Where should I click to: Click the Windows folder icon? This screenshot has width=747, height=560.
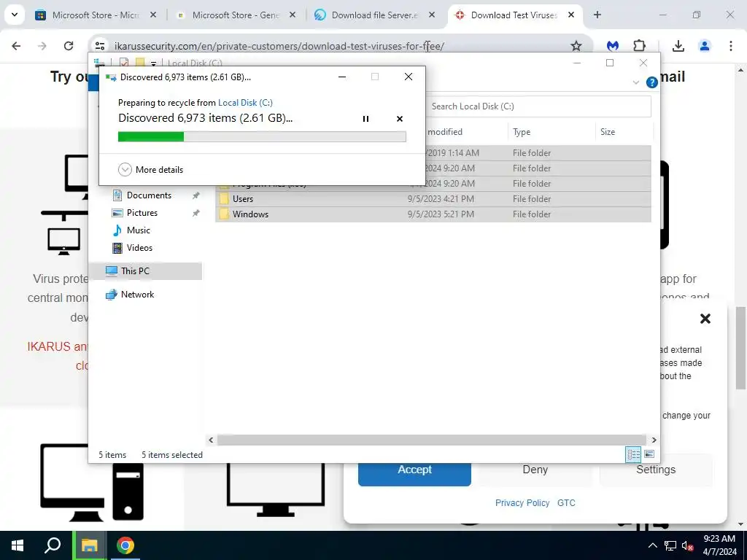click(224, 214)
